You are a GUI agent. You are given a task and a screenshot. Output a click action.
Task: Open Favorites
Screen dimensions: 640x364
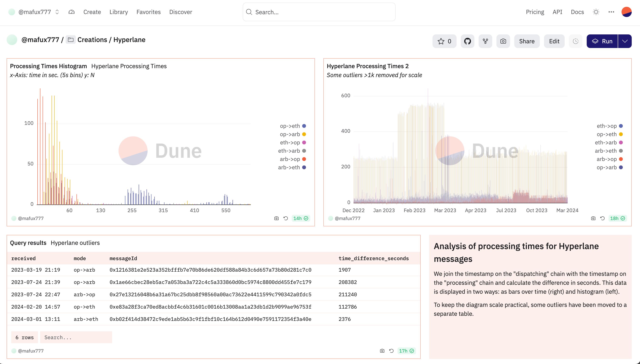(x=148, y=12)
